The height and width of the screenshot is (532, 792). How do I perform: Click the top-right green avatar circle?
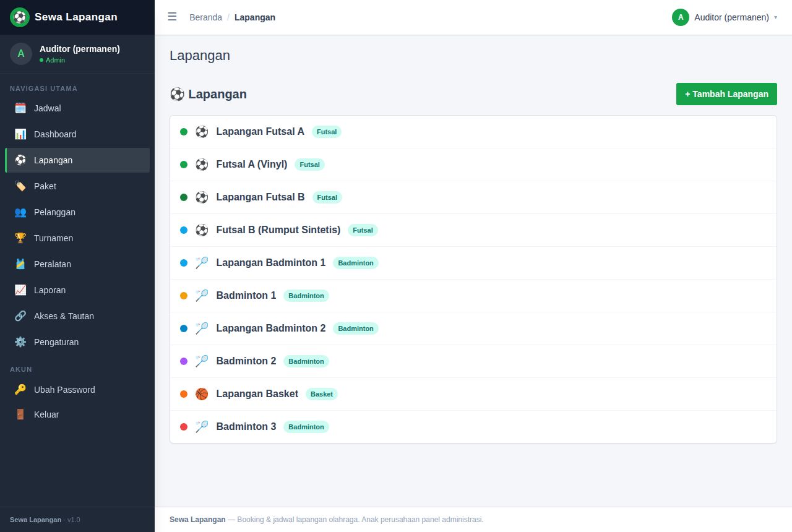pos(681,17)
